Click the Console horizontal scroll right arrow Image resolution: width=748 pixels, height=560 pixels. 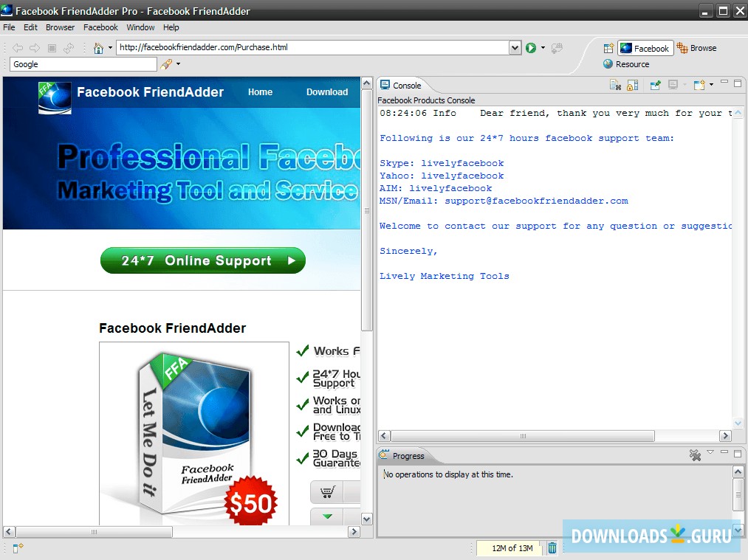[726, 435]
